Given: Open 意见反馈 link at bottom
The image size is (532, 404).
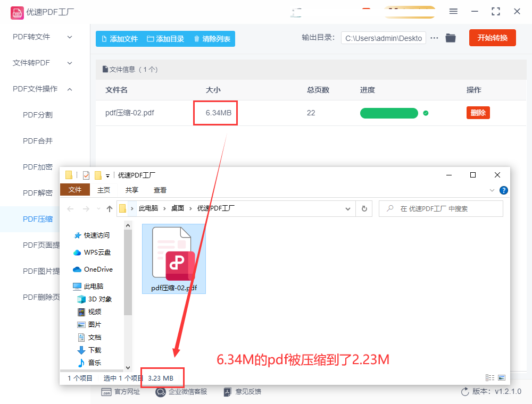Looking at the screenshot, I should [x=243, y=392].
